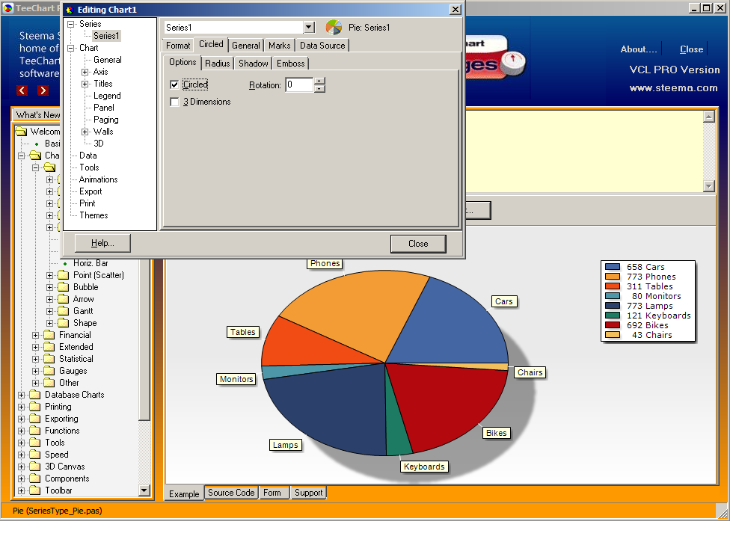Select the 3D Canvas folder in tree
Image resolution: width=733 pixels, height=560 pixels.
(64, 467)
